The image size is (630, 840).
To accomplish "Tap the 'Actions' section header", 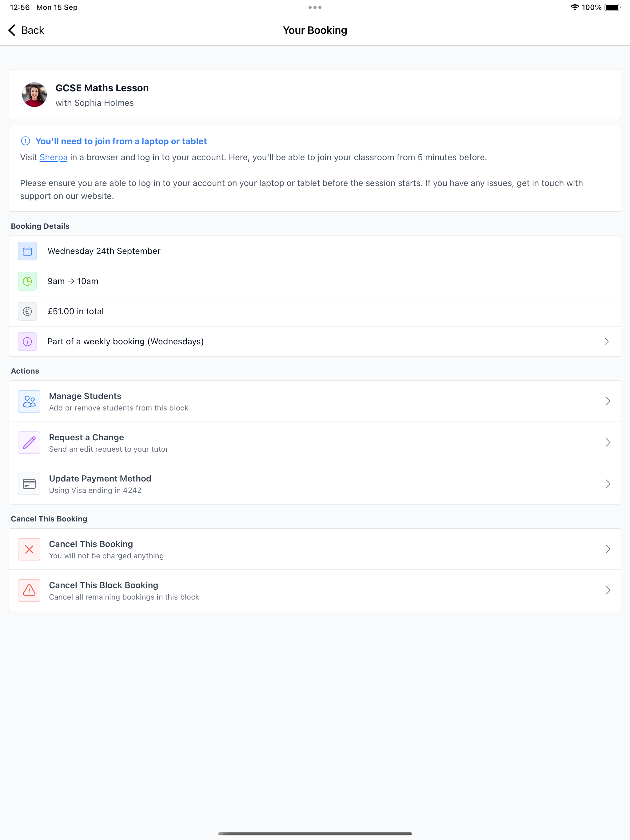I will click(25, 371).
